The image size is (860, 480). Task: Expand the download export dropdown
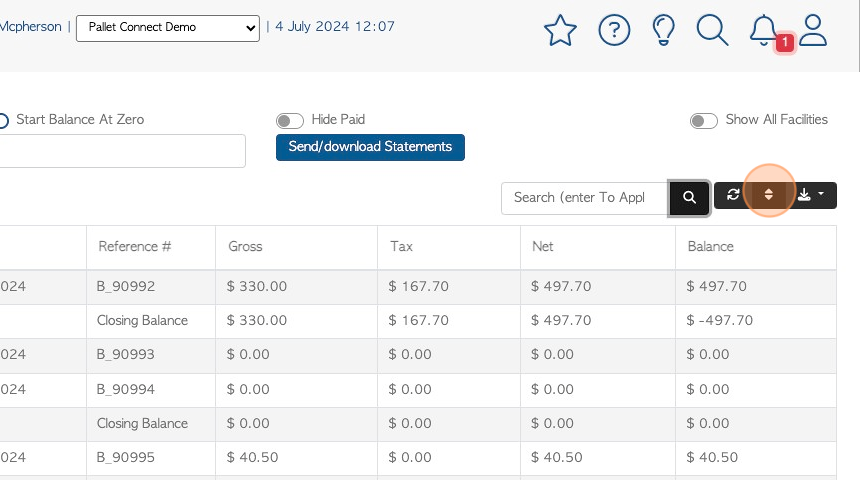pos(811,195)
